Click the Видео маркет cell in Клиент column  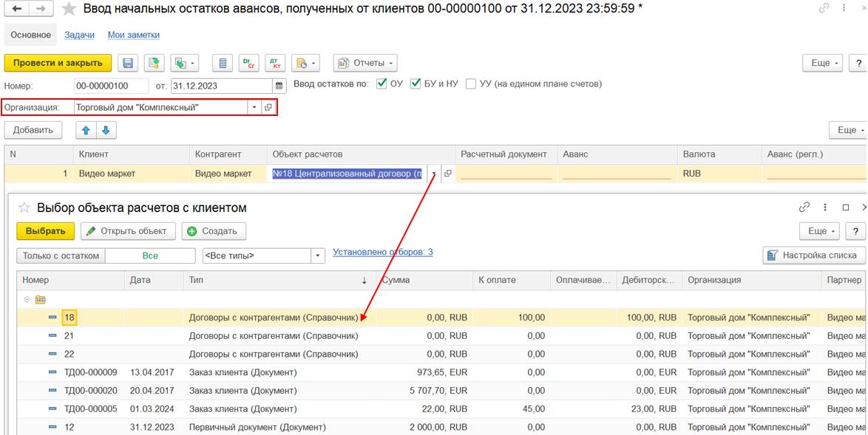tap(132, 174)
